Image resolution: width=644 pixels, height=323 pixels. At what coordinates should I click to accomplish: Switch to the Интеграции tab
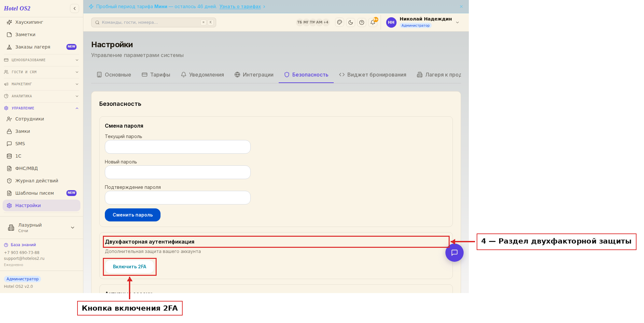point(254,75)
